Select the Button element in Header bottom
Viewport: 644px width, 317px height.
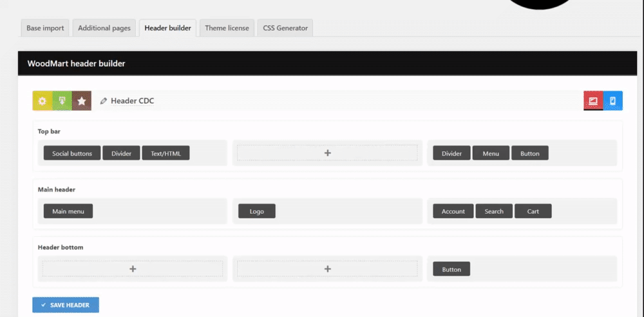pos(451,269)
